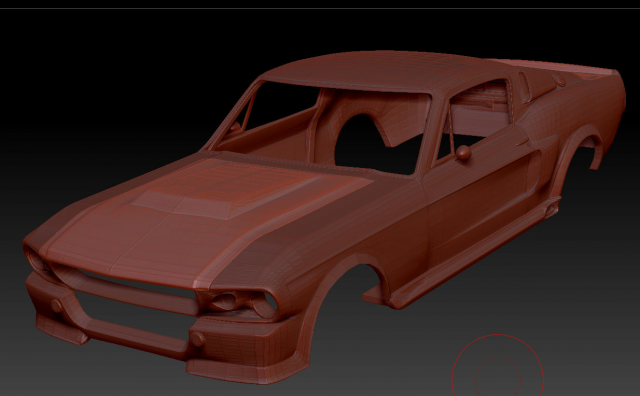Click the round side mirror on door
Image resolution: width=640 pixels, height=396 pixels.
463,153
